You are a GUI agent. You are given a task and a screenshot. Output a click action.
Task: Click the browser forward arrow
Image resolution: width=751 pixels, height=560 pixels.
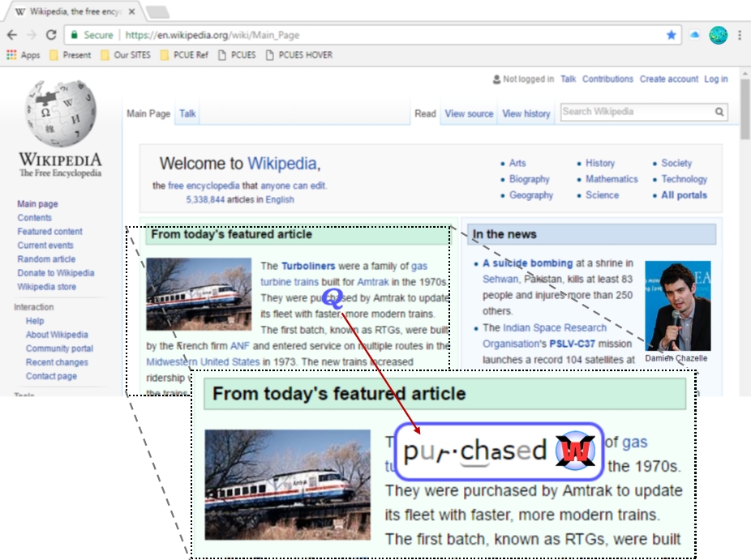32,35
